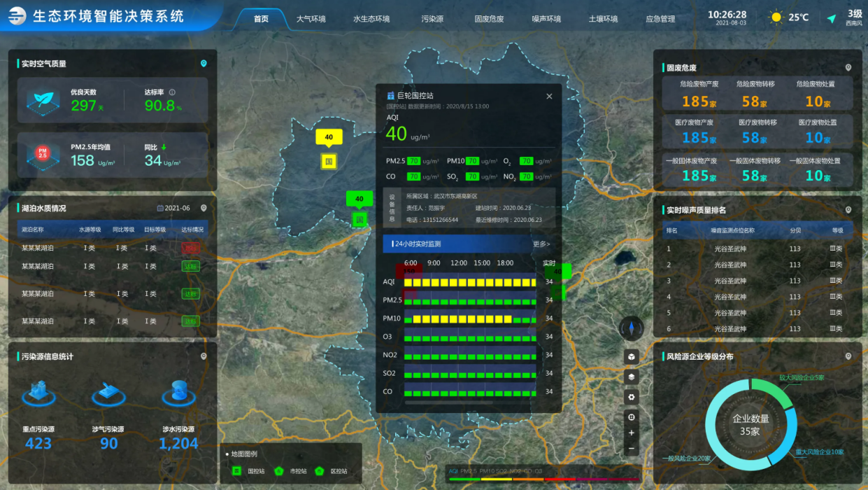The width and height of the screenshot is (868, 490).
Task: Click the yellow 国 station marker on map
Action: [329, 162]
